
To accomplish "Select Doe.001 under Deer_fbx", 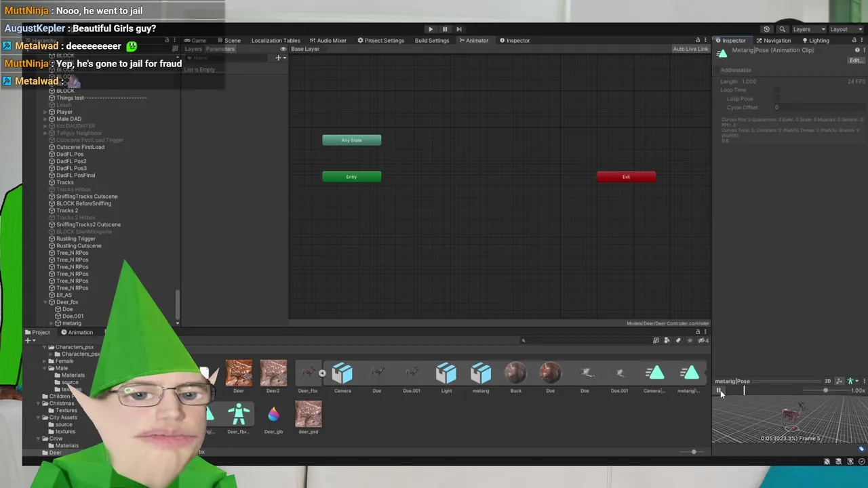I will 73,316.
